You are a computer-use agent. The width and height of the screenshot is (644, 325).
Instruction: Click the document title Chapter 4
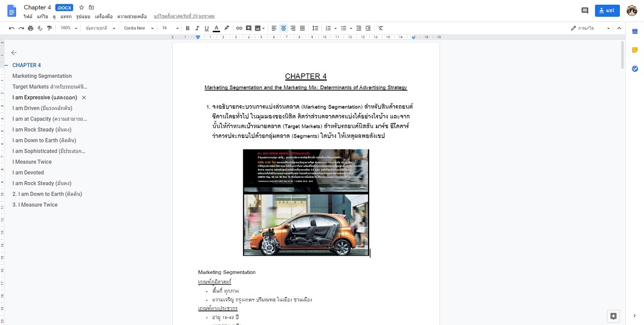coord(38,8)
